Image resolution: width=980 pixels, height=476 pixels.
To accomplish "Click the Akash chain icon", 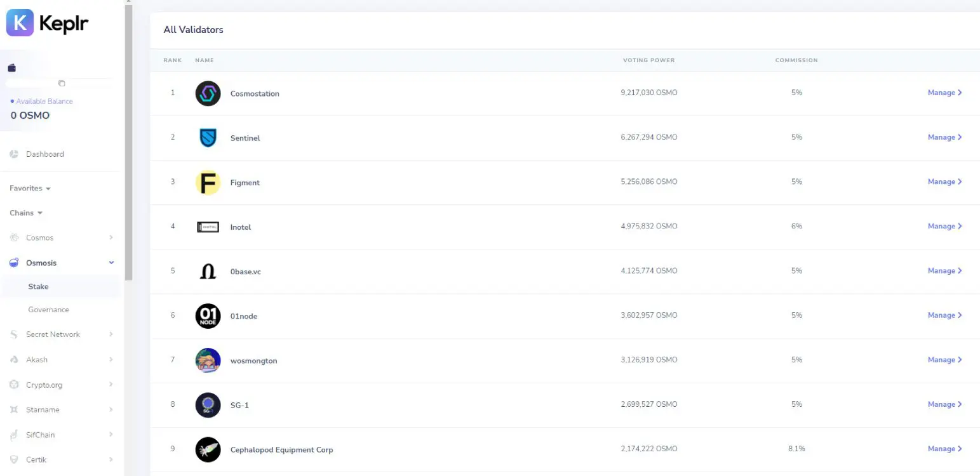I will [x=14, y=360].
